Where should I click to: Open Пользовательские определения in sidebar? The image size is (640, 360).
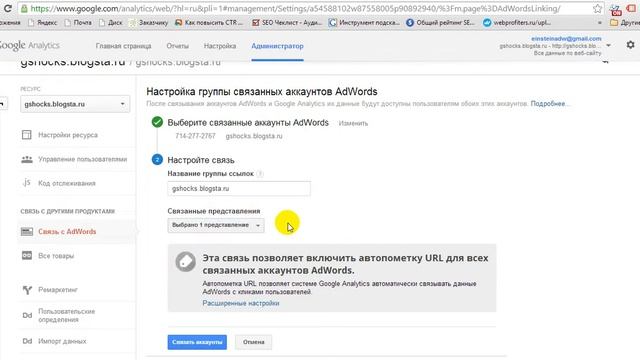(x=67, y=316)
